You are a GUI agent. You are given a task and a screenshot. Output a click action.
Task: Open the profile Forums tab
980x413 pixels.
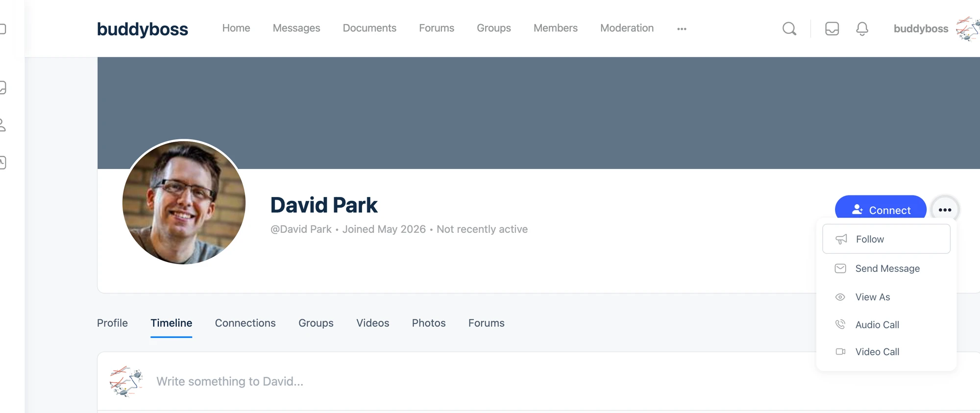(x=486, y=323)
